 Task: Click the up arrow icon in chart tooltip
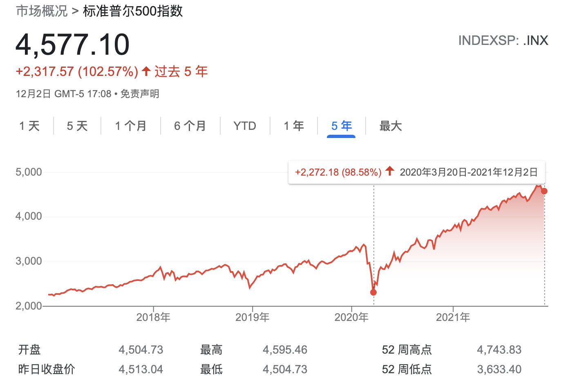[390, 171]
